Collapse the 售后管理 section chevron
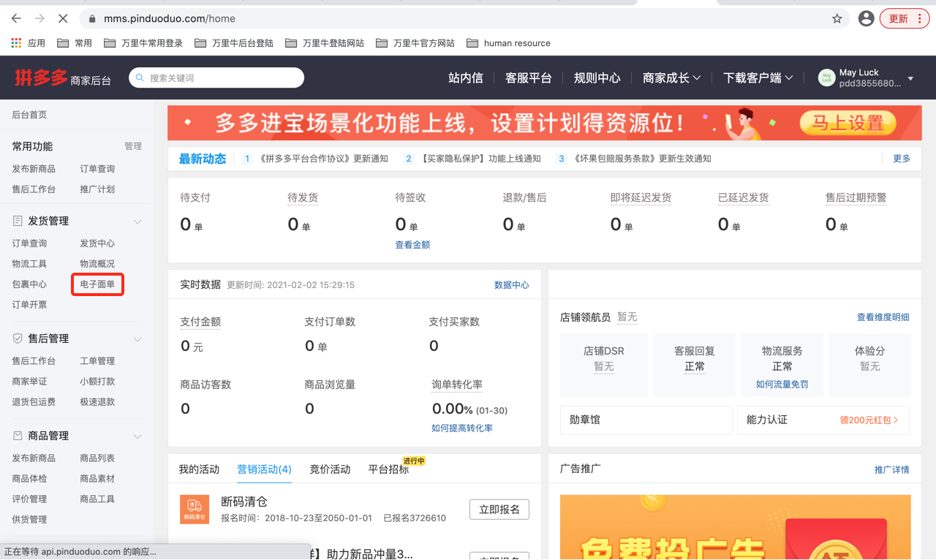The width and height of the screenshot is (936, 560). pyautogui.click(x=137, y=339)
